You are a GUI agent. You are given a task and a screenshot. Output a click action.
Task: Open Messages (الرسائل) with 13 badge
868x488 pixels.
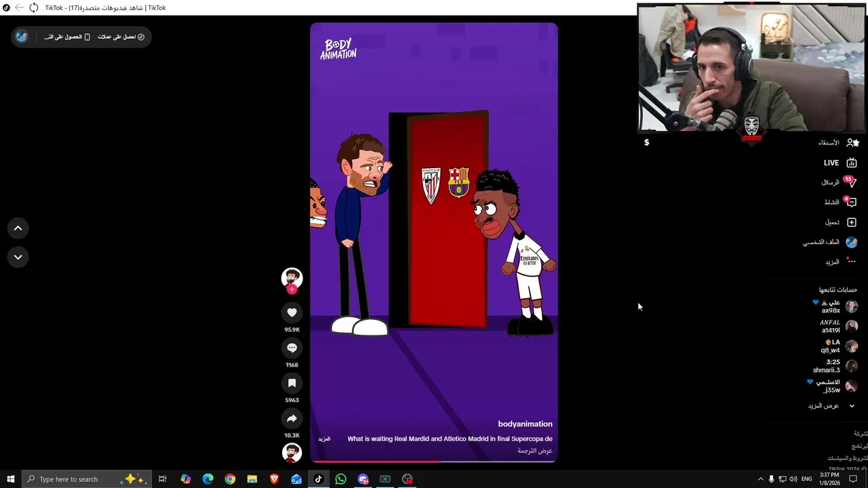pos(839,182)
